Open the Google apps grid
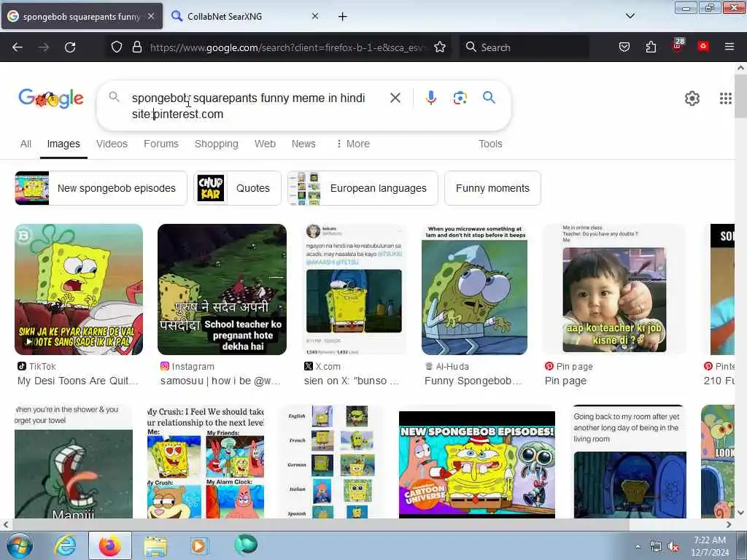This screenshot has height=560, width=747. (726, 98)
